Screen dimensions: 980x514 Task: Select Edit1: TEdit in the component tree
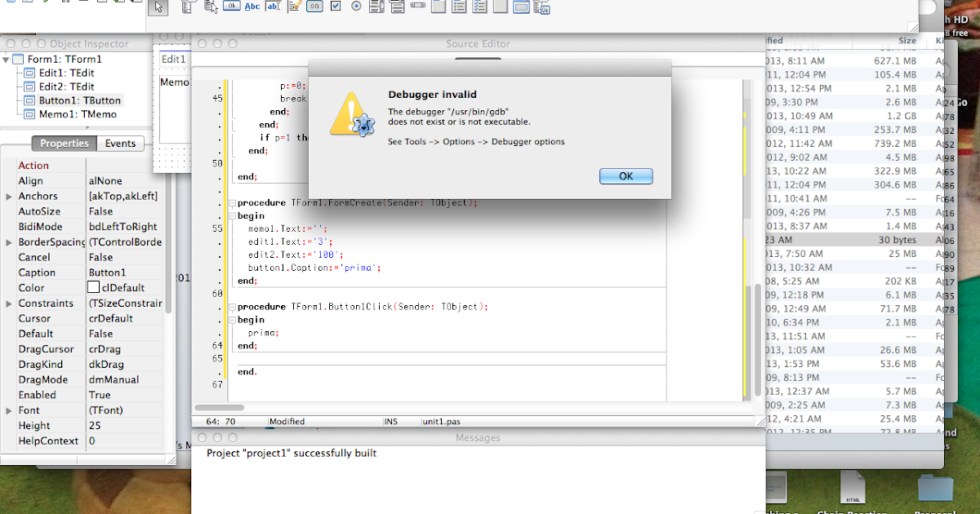66,73
